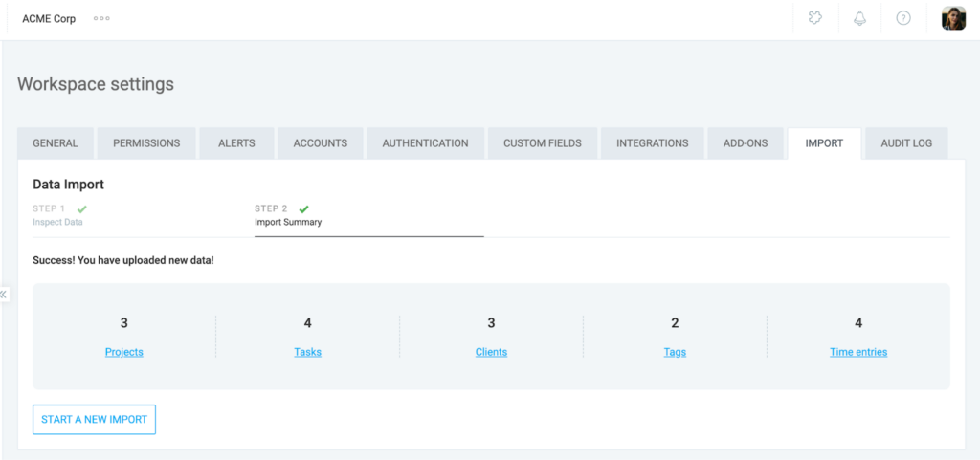
Task: Go to the Accounts tab
Action: coord(320,143)
